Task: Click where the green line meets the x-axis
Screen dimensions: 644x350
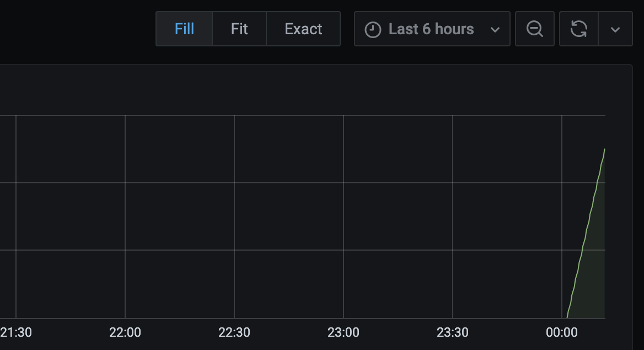Action: click(567, 317)
